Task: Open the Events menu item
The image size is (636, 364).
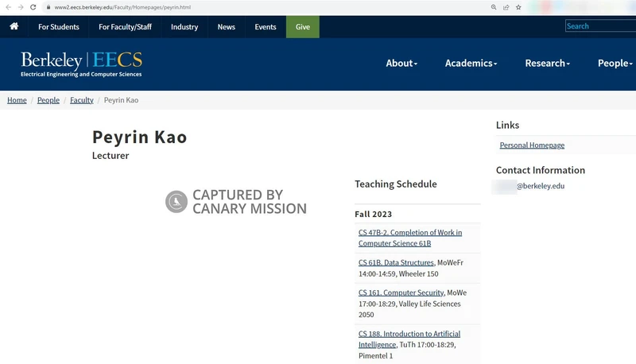Action: 266,27
